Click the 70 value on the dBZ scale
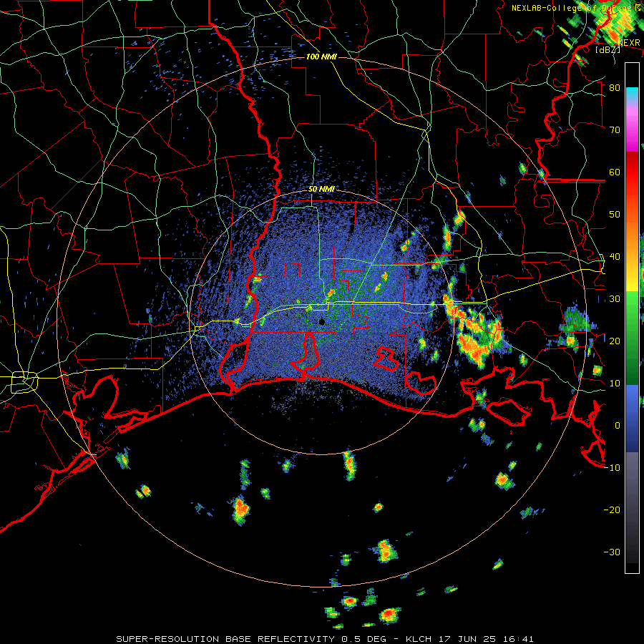The height and width of the screenshot is (644, 644). pyautogui.click(x=615, y=130)
